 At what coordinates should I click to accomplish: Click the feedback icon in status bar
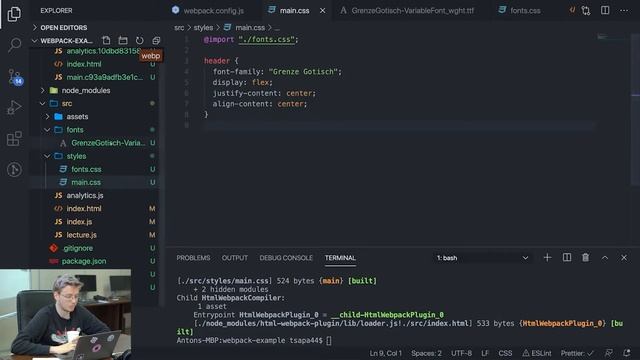(x=609, y=353)
